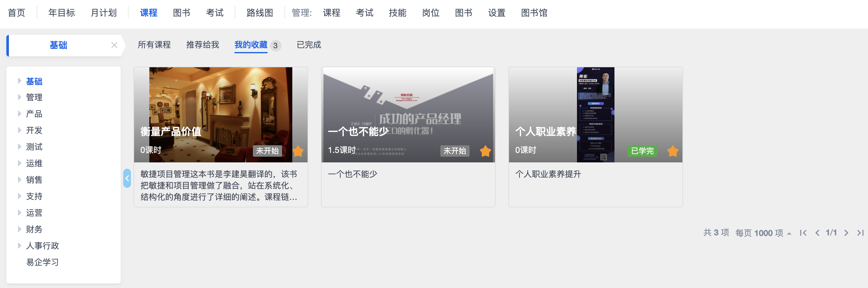Select 支持 category in the tree
The image size is (868, 288).
coord(34,196)
